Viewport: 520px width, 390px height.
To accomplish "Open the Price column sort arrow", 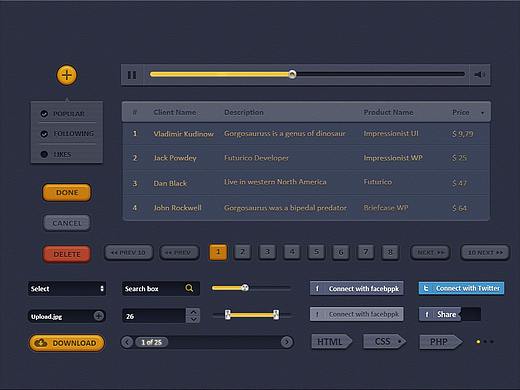I will [482, 113].
